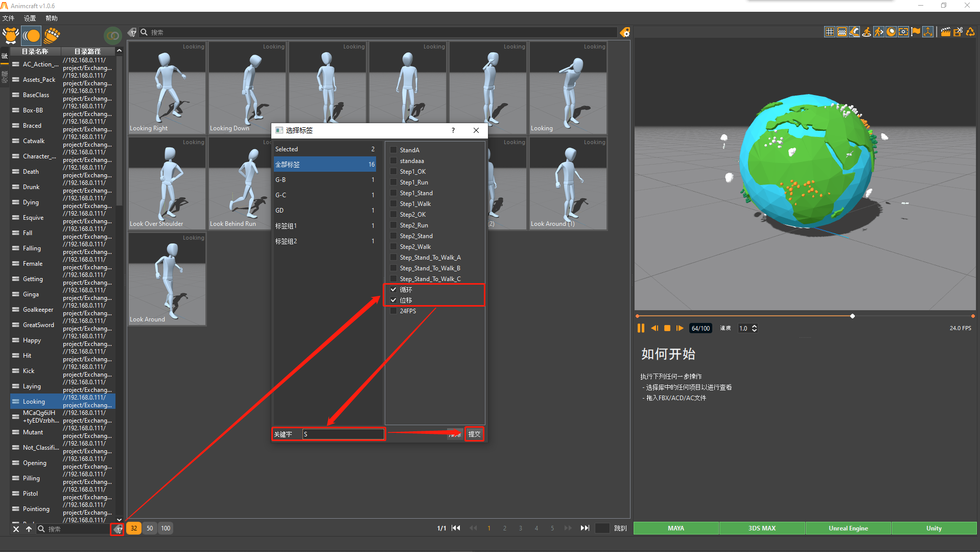Toggle camera focus frame icon
Screen dimensions: 980x556
click(903, 32)
